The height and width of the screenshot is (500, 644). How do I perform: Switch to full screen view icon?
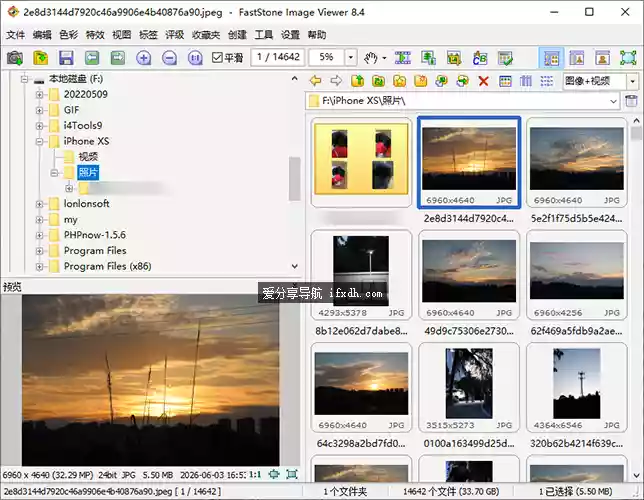click(628, 58)
